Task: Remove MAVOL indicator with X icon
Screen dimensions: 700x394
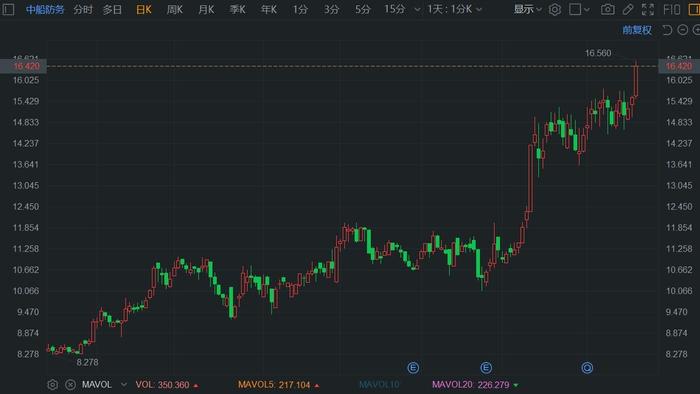Action: pos(70,385)
